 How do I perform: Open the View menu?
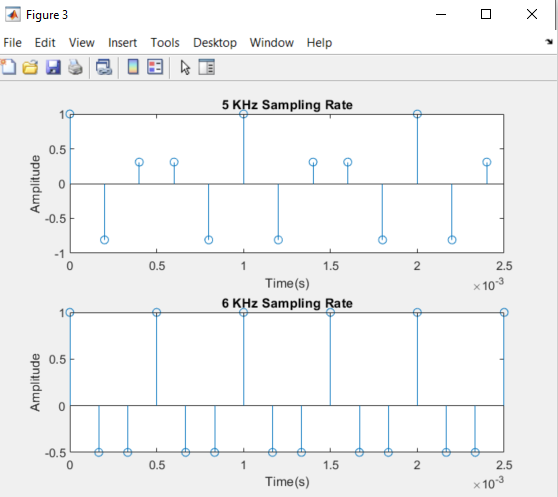pyautogui.click(x=81, y=43)
